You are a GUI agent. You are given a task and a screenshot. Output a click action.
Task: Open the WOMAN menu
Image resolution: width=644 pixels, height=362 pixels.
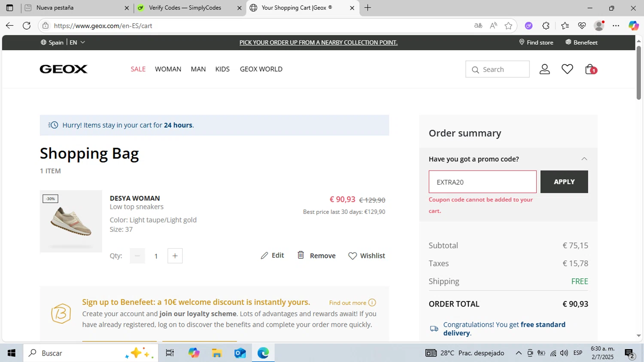168,69
